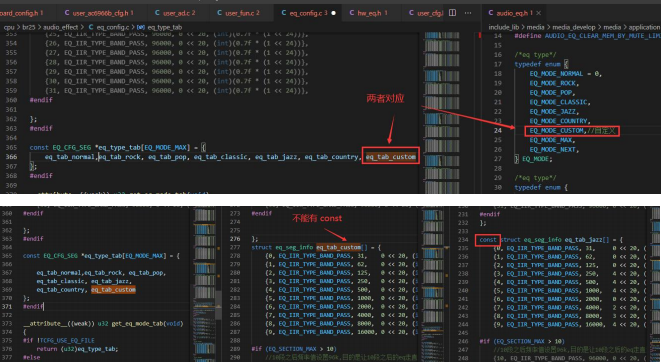The width and height of the screenshot is (661, 362).
Task: Click the EQ_MODE_JAZZ enum entry
Action: (x=554, y=112)
